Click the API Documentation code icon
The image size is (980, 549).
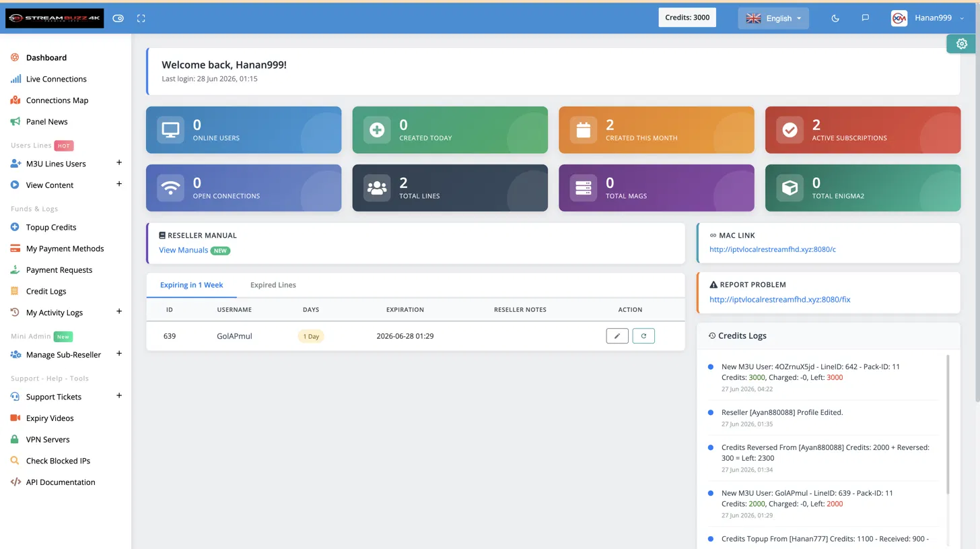[x=15, y=482]
